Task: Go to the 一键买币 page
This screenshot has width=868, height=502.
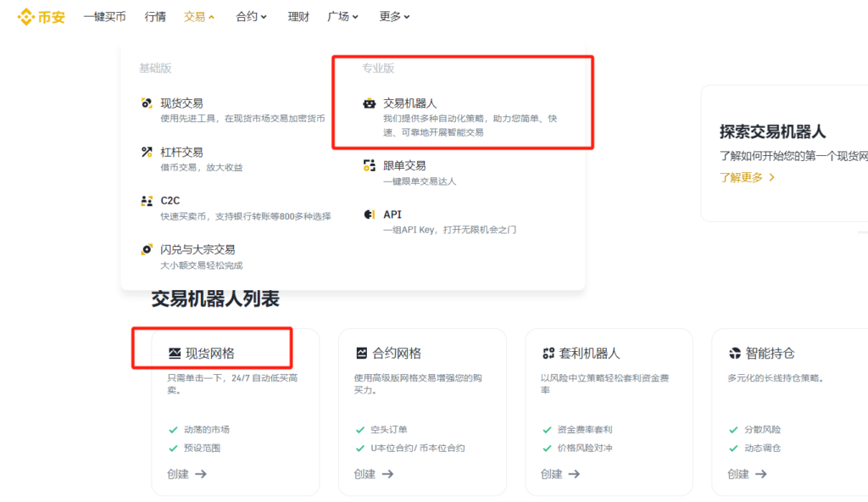Action: click(x=104, y=16)
